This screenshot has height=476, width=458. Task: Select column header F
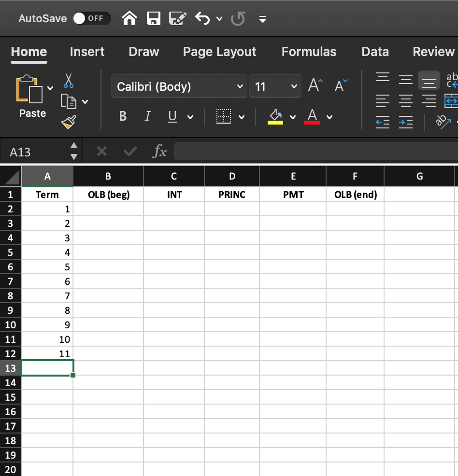coord(355,176)
